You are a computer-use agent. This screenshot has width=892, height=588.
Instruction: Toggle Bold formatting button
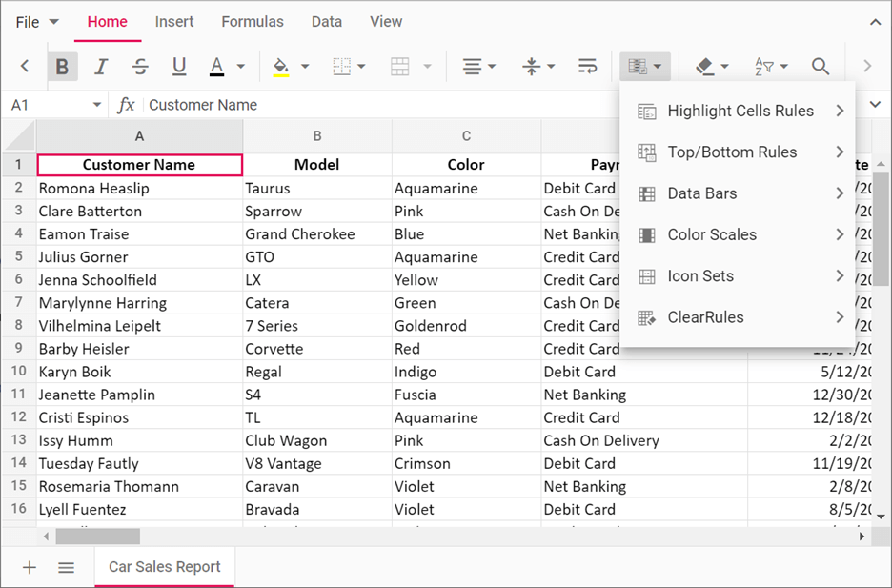click(x=62, y=66)
